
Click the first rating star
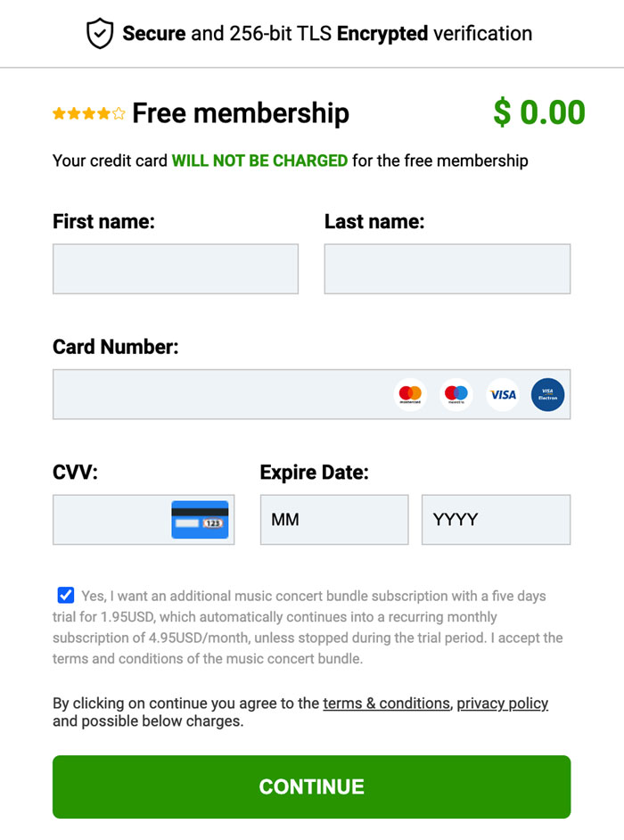(57, 112)
